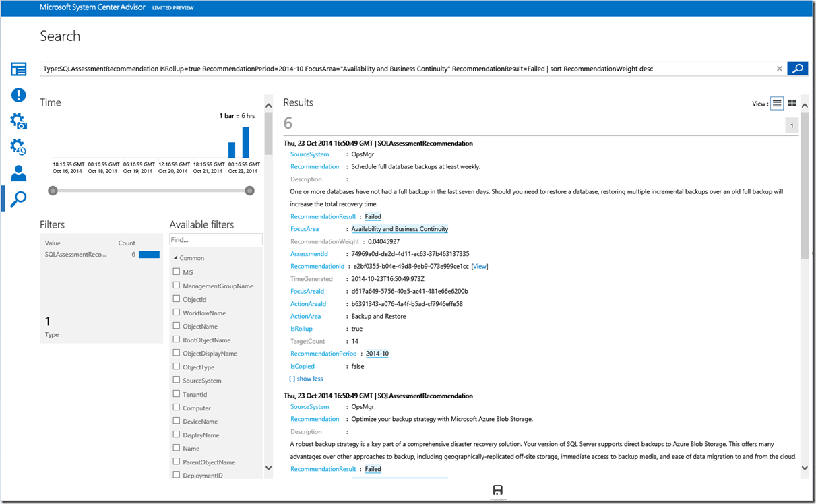Clear the search query with X icon
The height and width of the screenshot is (504, 816).
[780, 69]
